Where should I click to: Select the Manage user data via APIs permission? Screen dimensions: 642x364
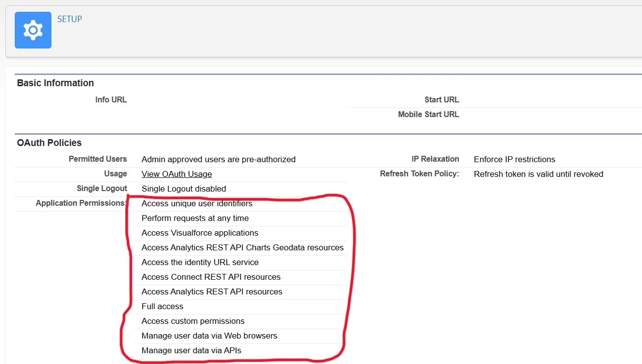(x=192, y=350)
